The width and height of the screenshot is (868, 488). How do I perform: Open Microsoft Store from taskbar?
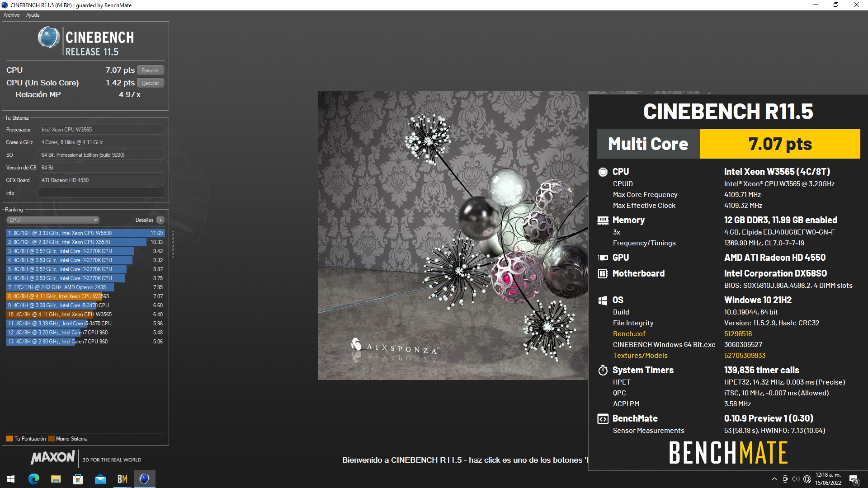[78, 479]
